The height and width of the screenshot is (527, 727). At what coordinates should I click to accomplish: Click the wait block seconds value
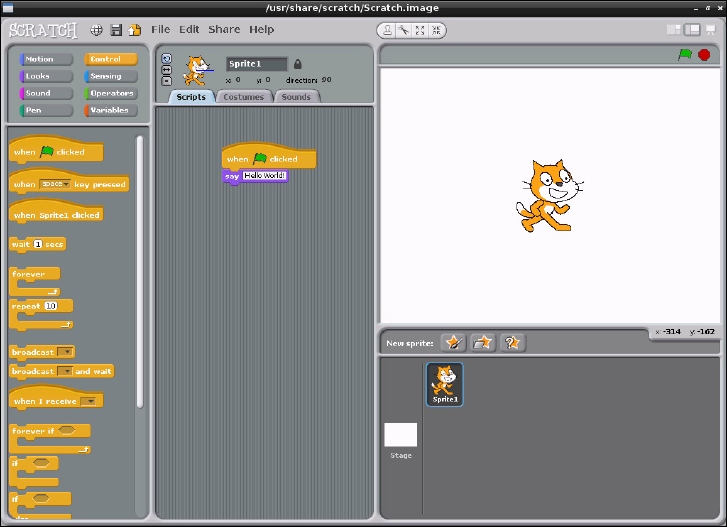pos(38,244)
